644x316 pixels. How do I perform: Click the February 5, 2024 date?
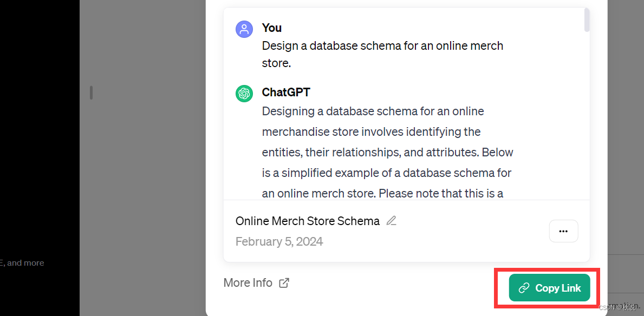click(x=279, y=241)
